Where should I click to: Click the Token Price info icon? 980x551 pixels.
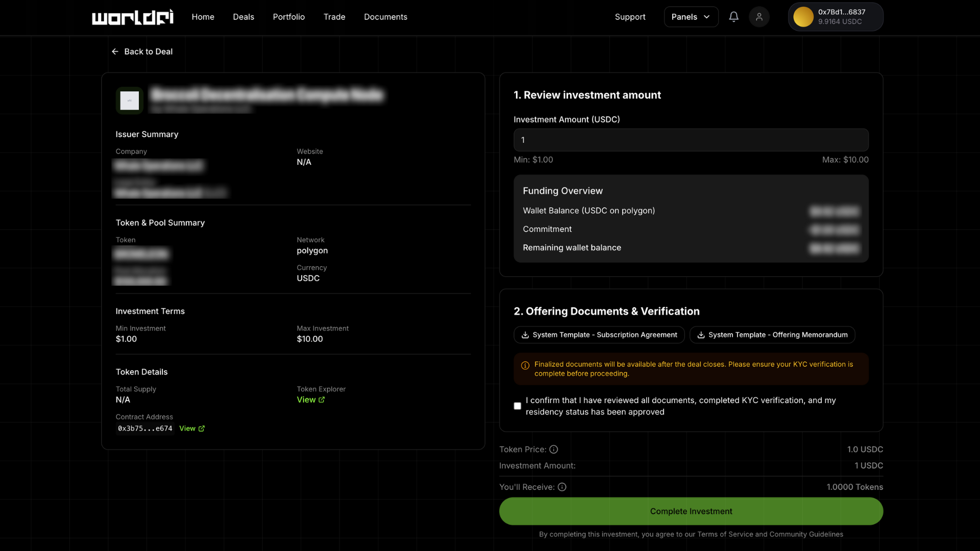point(554,449)
